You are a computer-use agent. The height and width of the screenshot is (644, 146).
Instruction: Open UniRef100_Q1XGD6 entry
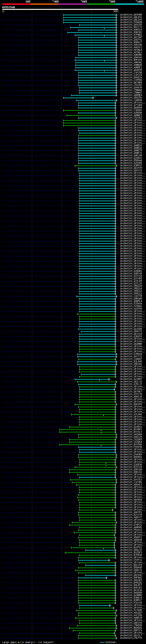131,329
